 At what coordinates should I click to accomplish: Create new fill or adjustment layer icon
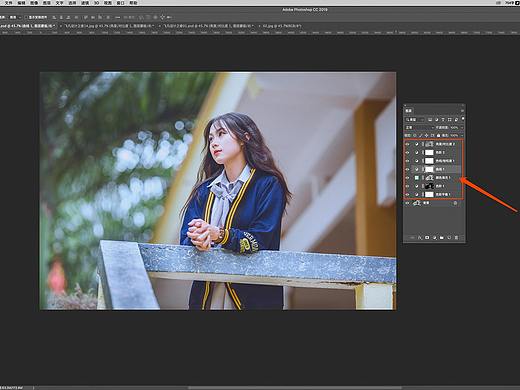coord(435,238)
